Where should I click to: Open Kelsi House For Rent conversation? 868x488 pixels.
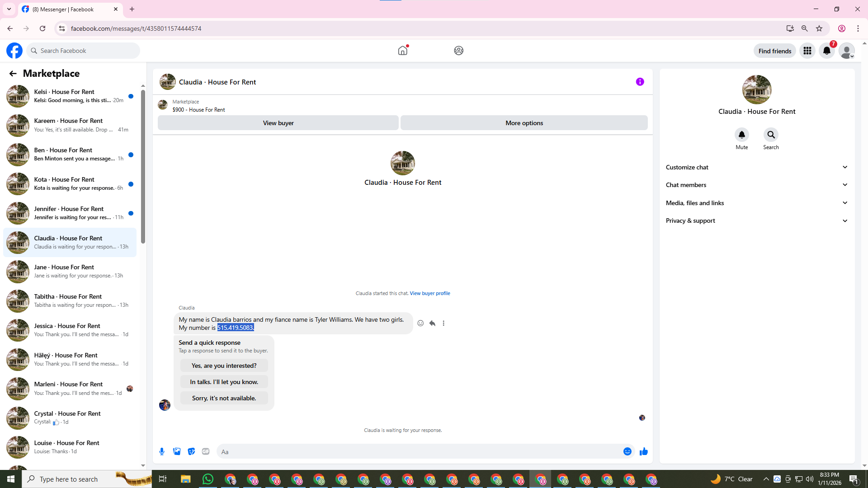tap(70, 96)
